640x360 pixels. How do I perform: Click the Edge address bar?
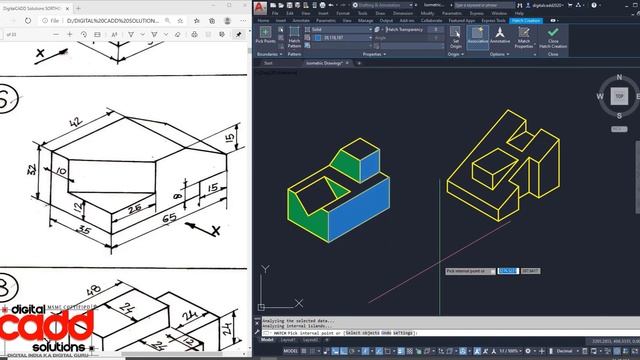pos(112,20)
